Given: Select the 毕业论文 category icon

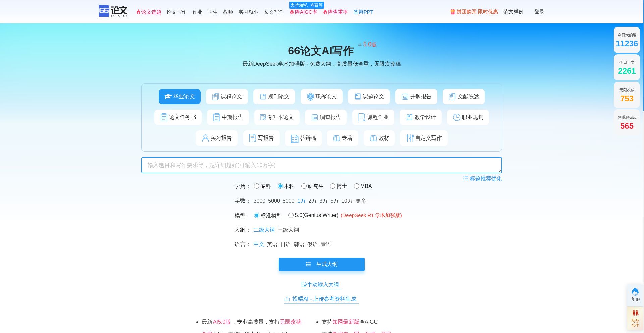Looking at the screenshot, I should [168, 97].
